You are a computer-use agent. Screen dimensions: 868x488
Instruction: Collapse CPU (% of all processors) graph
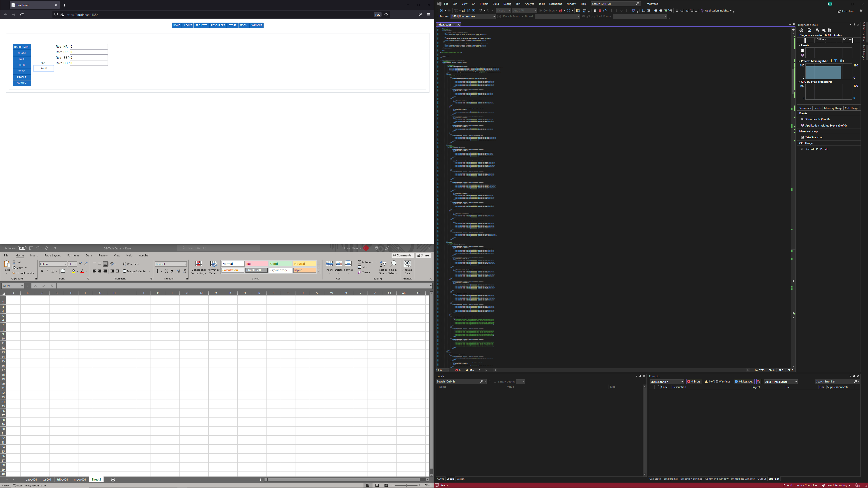click(800, 82)
